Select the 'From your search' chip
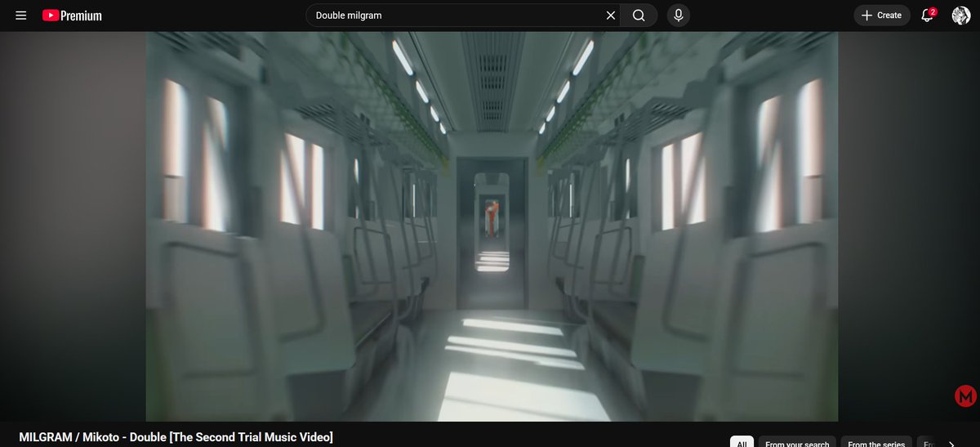Screen dimensions: 980x447 click(x=797, y=442)
